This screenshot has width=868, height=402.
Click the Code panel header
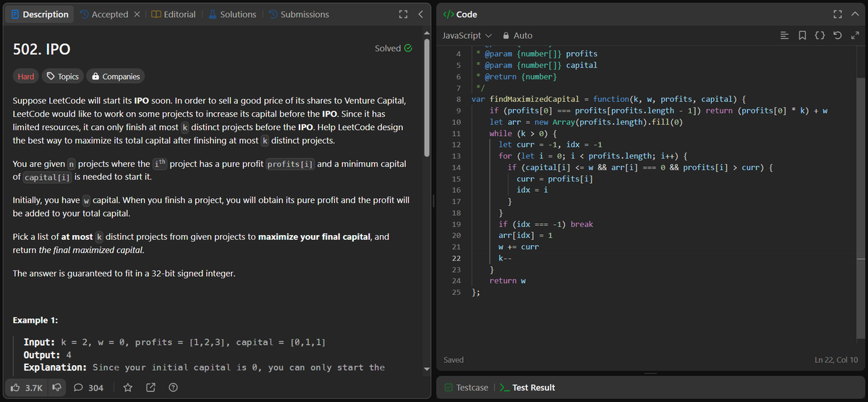click(460, 14)
